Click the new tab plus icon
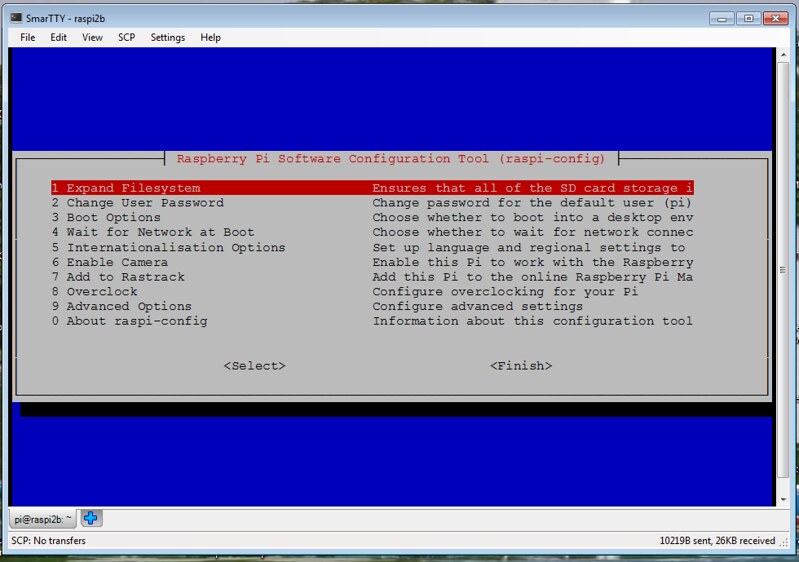This screenshot has height=562, width=799. pos(92,518)
